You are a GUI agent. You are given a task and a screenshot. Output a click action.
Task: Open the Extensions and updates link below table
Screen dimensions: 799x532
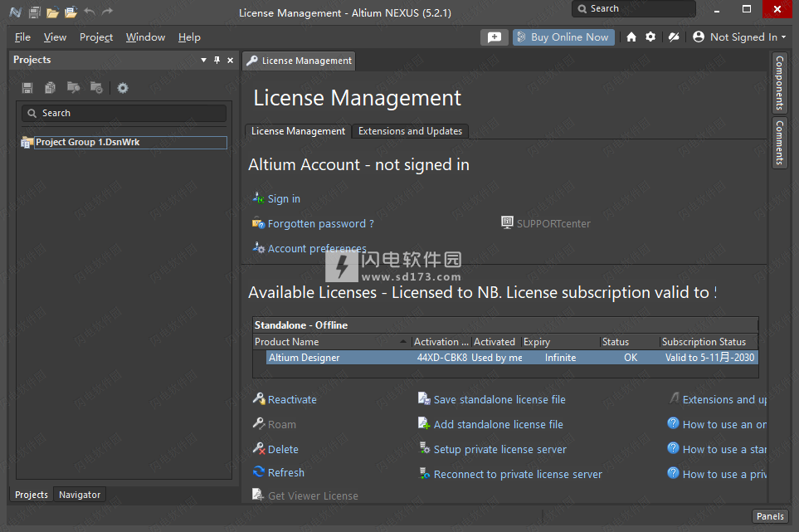click(x=724, y=399)
